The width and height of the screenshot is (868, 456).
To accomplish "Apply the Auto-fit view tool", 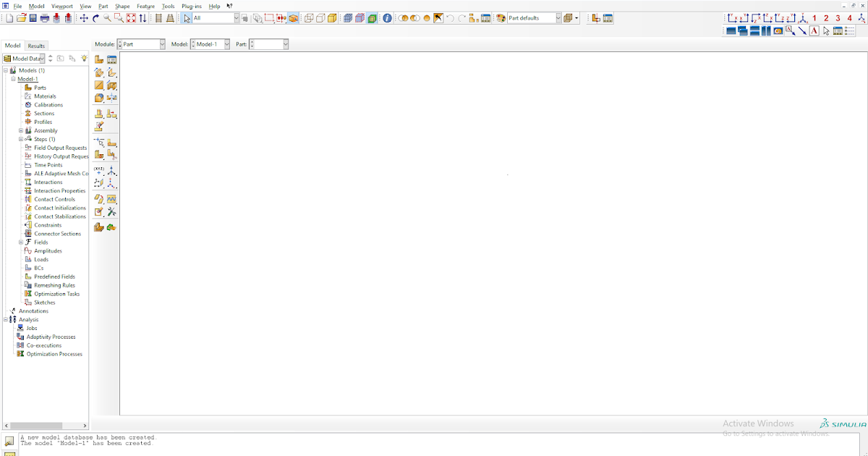I will (x=131, y=18).
